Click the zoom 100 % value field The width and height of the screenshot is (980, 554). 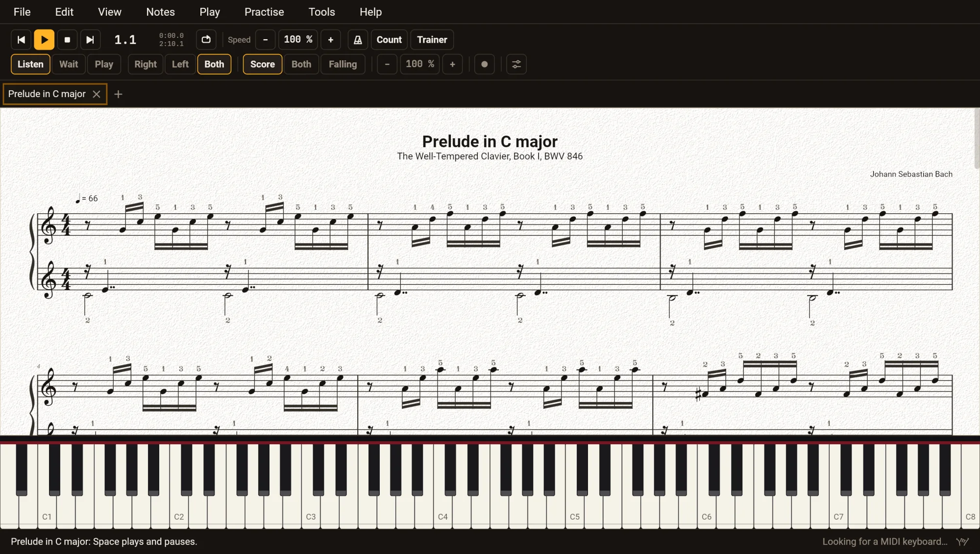click(420, 64)
